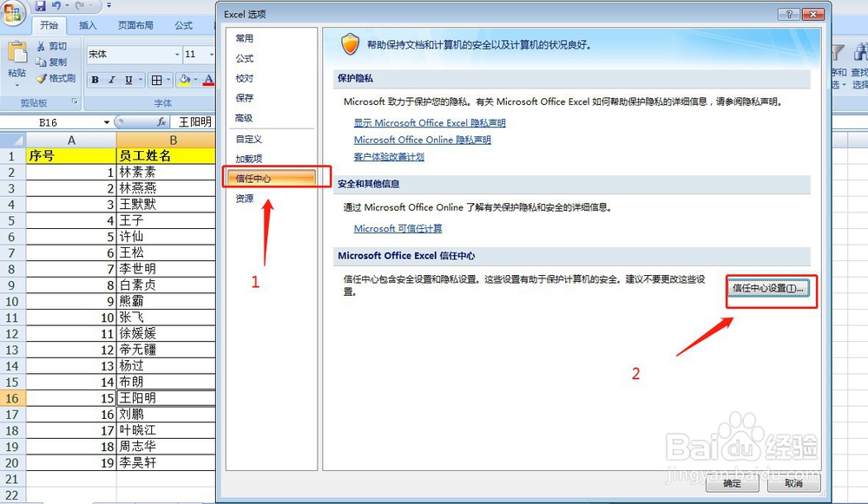Select 信任中心 category in Excel Options
This screenshot has height=504, width=868.
tap(271, 178)
